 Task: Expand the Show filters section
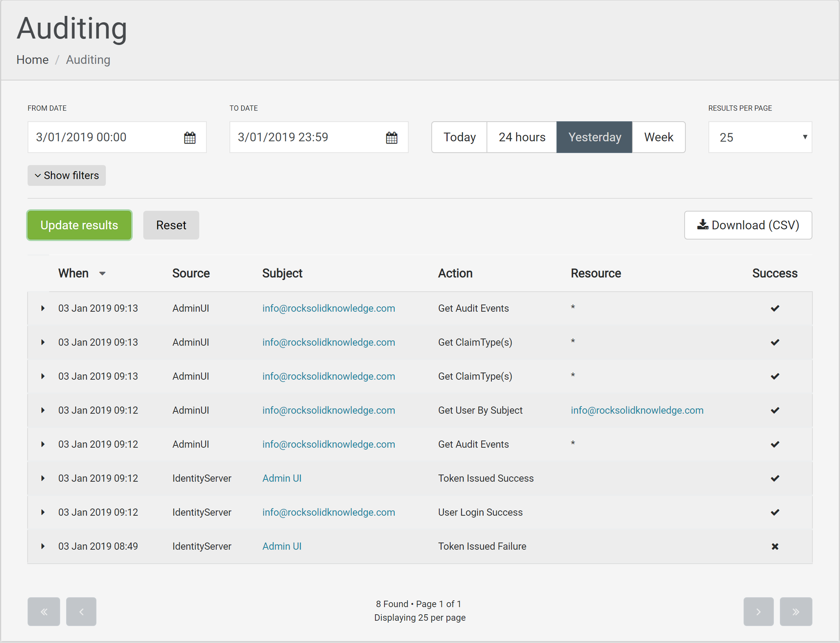tap(67, 175)
